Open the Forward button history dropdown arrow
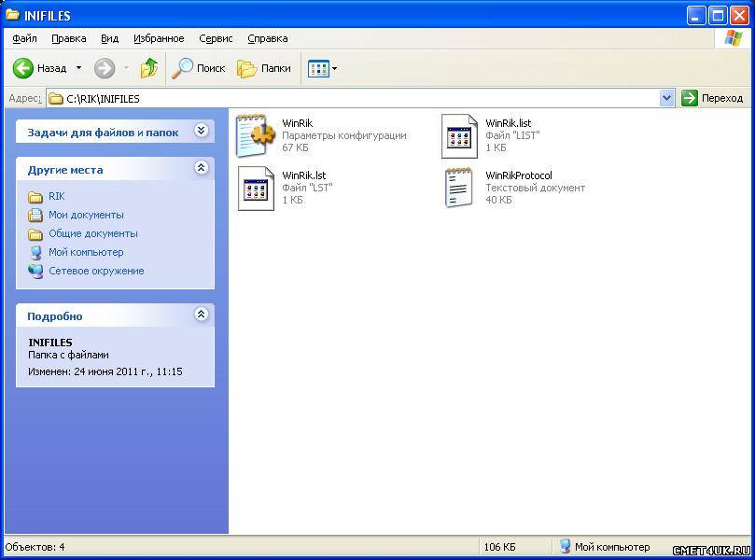The height and width of the screenshot is (560, 755). coord(126,68)
